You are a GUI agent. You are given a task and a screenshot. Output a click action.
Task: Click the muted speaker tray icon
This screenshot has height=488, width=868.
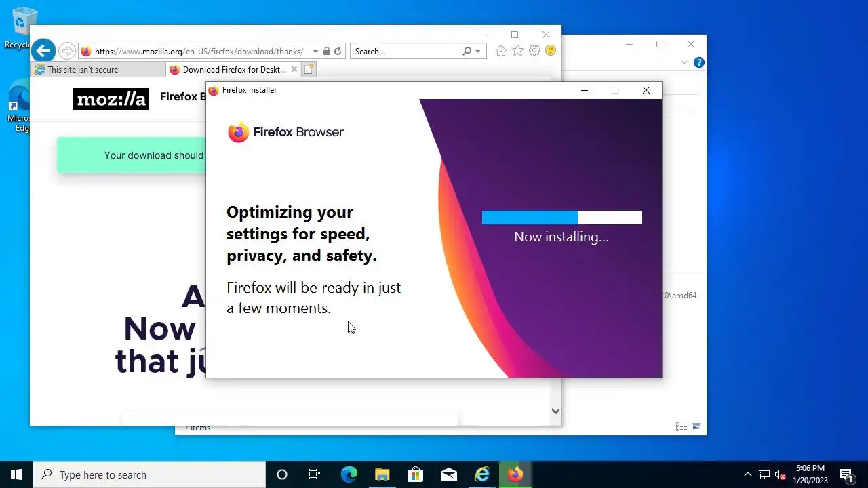(x=781, y=474)
